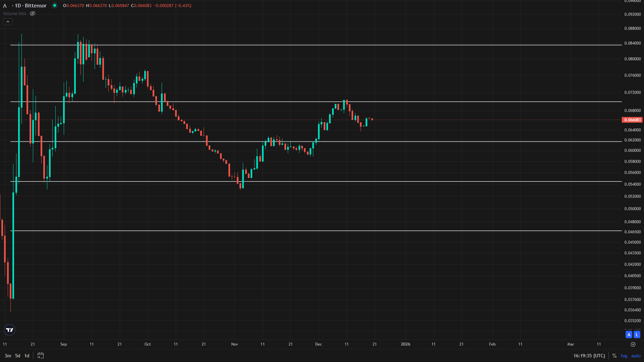
Task: Click the blue A auto-scale button
Action: pos(628,335)
